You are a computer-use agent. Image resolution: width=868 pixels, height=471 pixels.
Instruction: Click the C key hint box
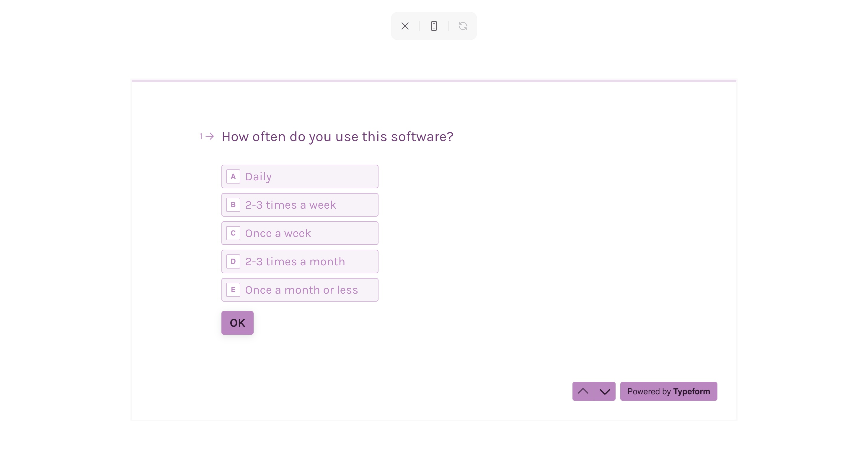click(233, 233)
